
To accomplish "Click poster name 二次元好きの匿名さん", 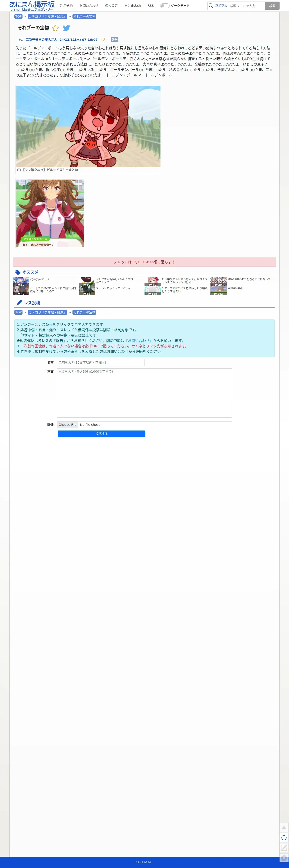I will pos(41,40).
